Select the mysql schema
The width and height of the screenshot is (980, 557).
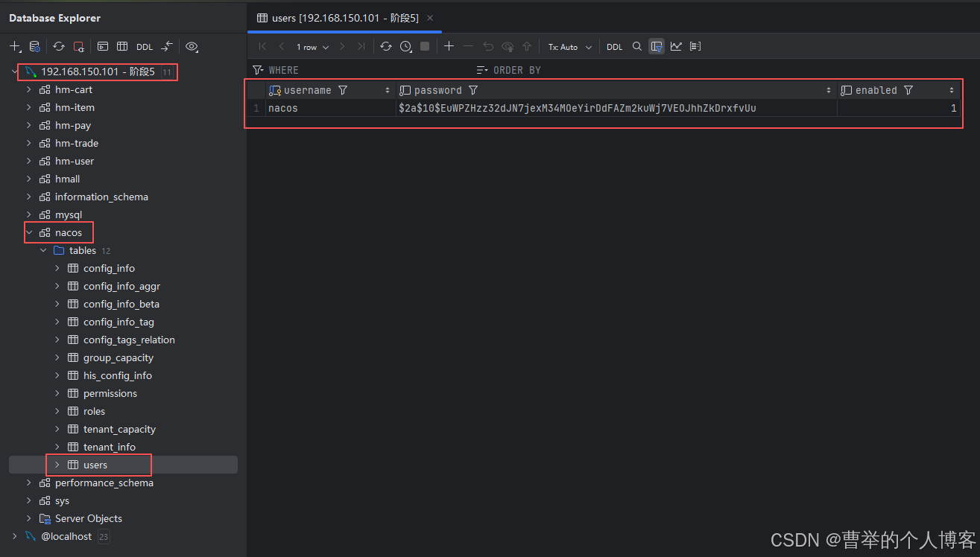click(69, 214)
